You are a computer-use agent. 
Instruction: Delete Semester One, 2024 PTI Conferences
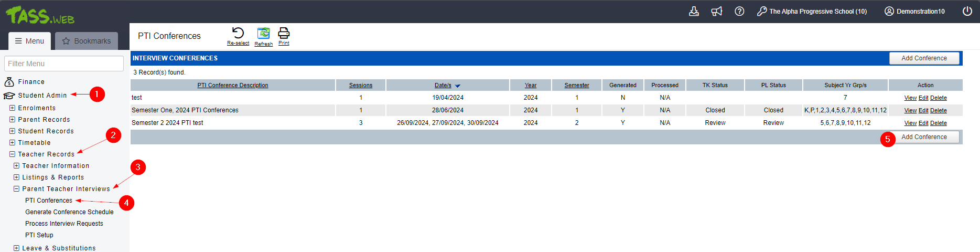tap(939, 111)
